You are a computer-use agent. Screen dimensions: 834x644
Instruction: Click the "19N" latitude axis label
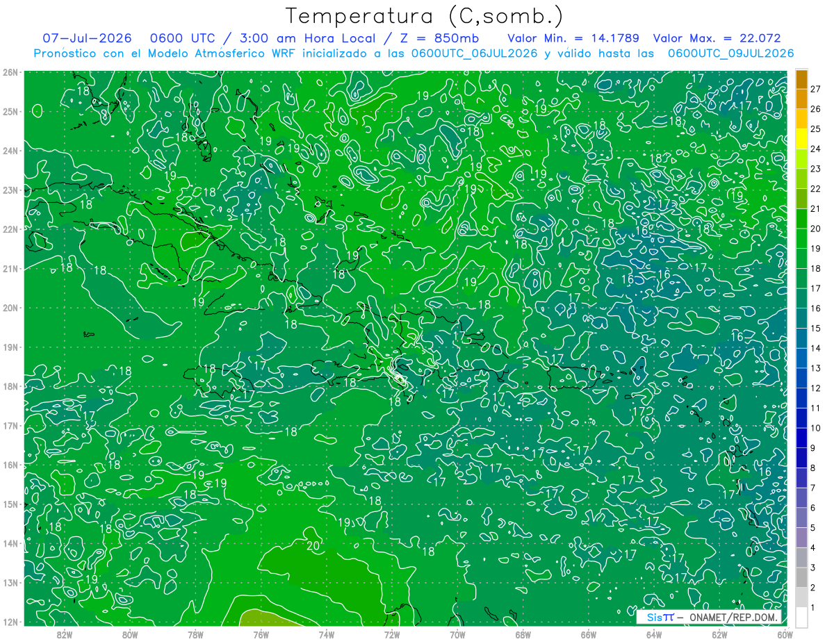10,347
